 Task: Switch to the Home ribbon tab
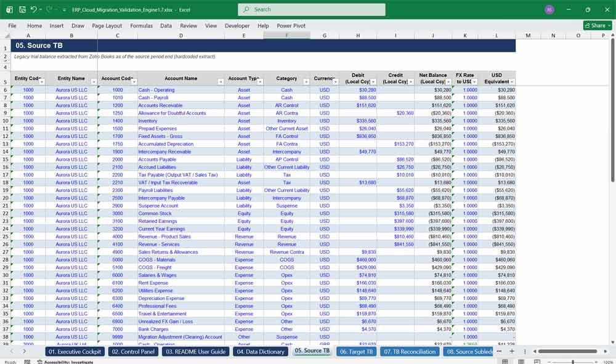coord(34,25)
